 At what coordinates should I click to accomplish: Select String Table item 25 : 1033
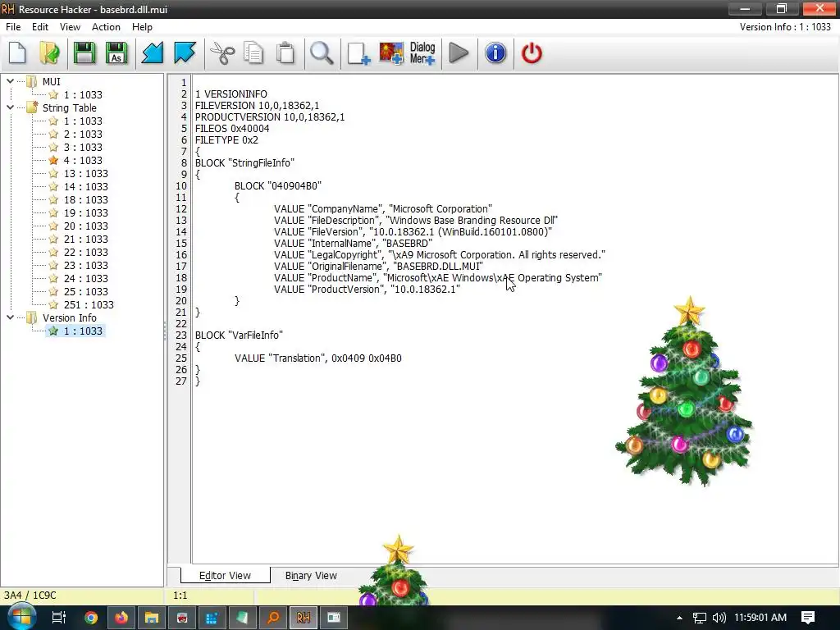click(x=85, y=291)
